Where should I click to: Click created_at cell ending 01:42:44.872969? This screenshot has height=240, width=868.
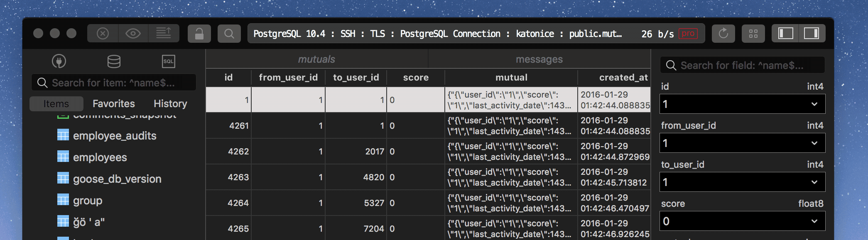click(x=614, y=152)
